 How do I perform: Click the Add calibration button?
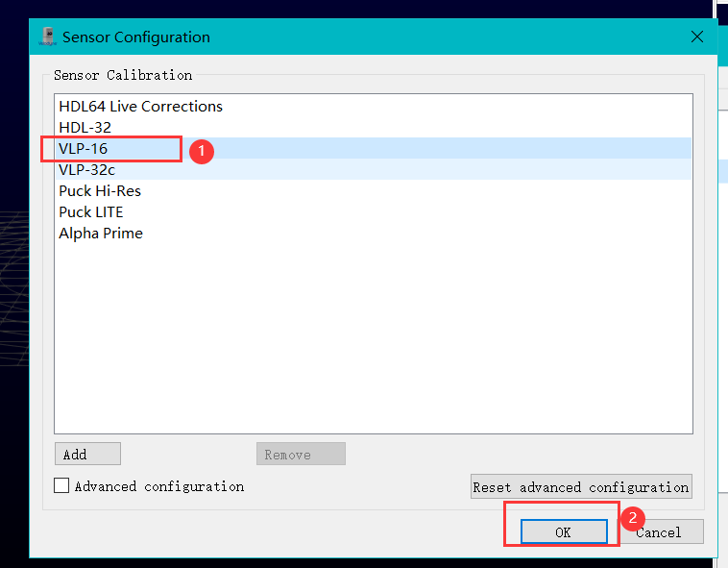click(x=87, y=454)
